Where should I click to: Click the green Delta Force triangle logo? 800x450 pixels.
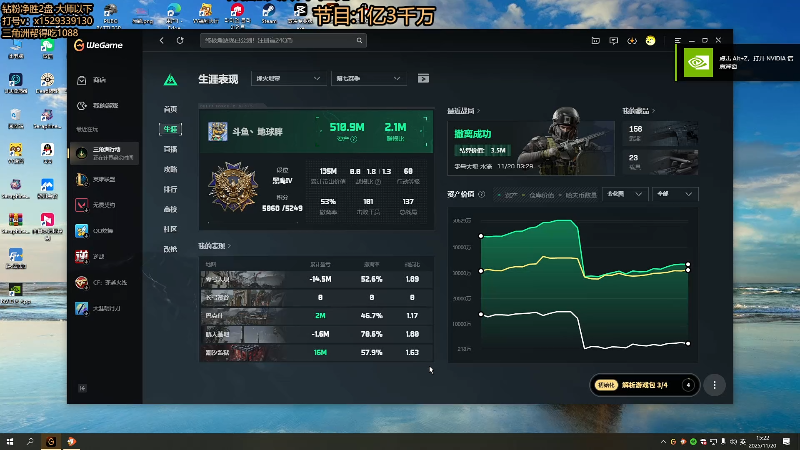click(x=170, y=80)
